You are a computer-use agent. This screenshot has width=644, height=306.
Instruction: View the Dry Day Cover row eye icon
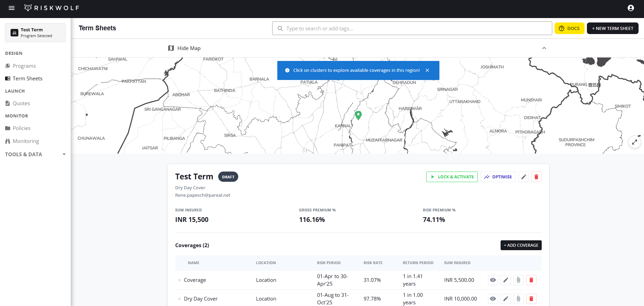tap(493, 299)
